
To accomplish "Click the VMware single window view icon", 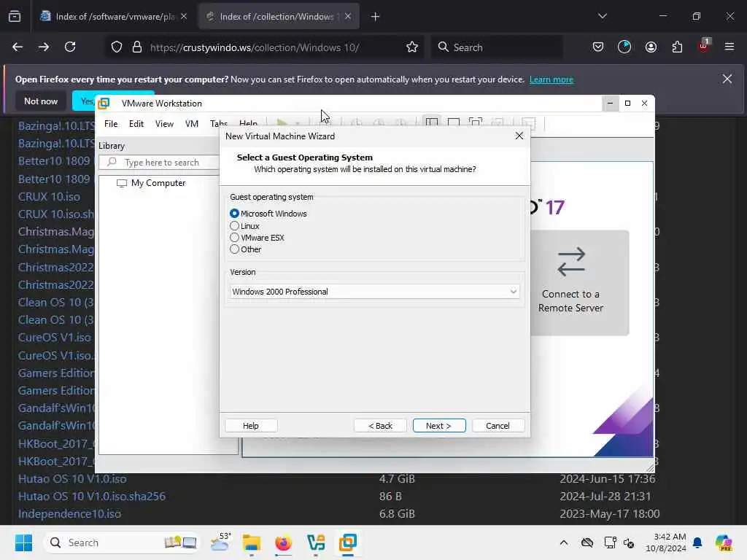I will (454, 122).
